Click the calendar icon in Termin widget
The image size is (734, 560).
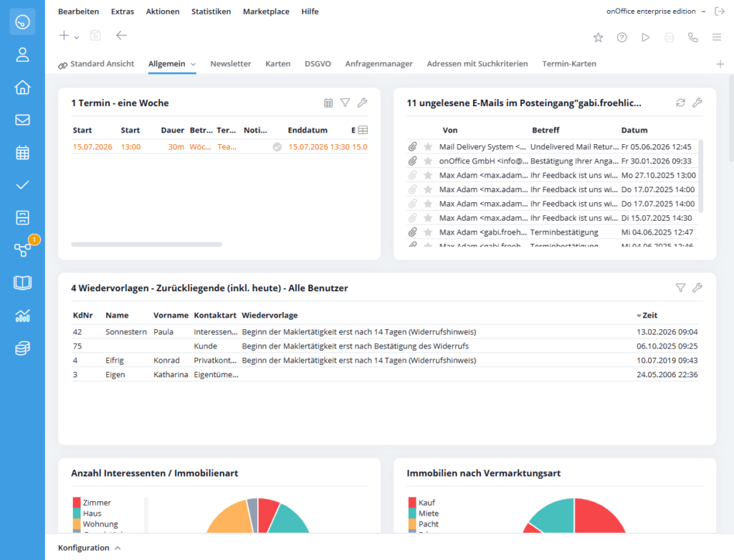[328, 103]
